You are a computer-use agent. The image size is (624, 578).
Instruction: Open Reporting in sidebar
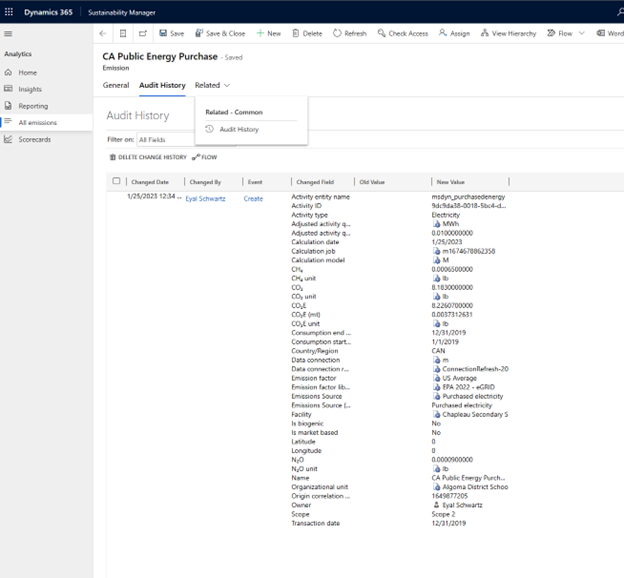click(x=33, y=106)
